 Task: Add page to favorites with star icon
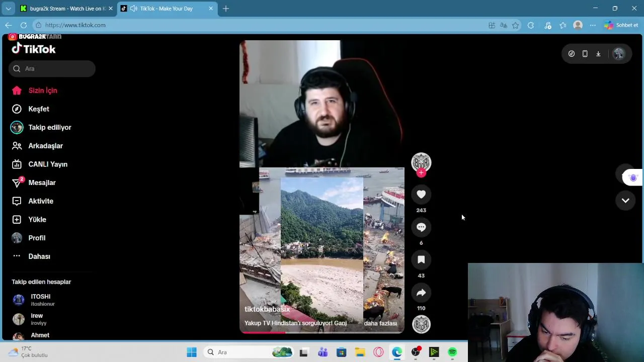coord(516,25)
